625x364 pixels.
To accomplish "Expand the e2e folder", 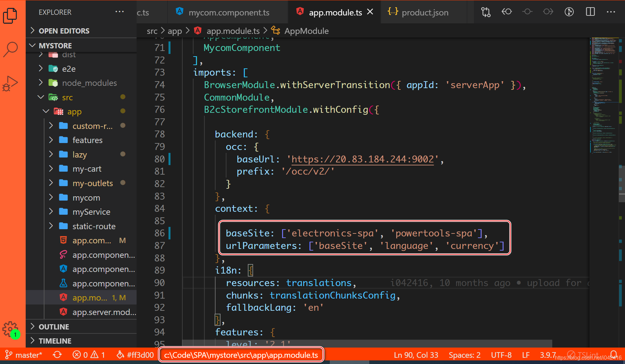I will point(81,69).
